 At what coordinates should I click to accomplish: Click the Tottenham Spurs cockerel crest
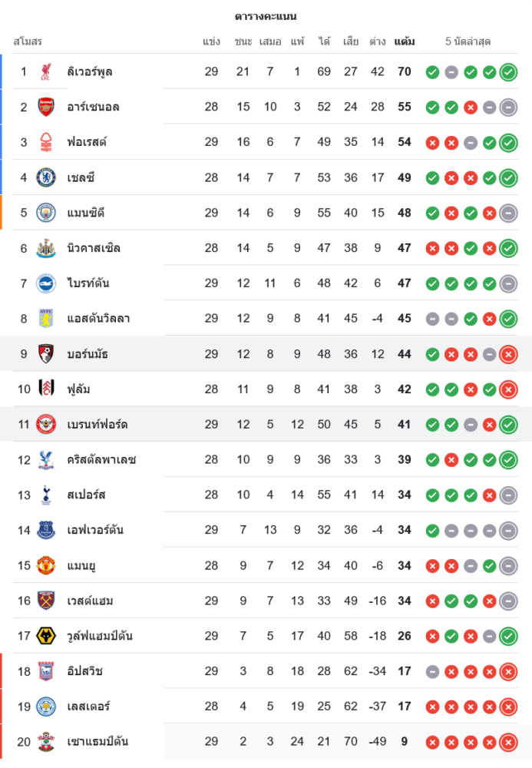(x=46, y=495)
